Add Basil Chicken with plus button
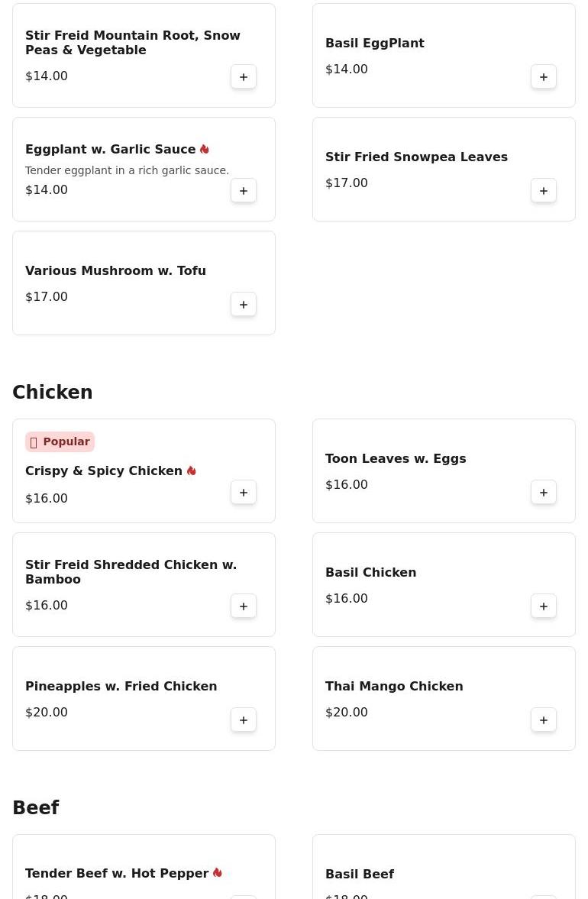 [543, 606]
